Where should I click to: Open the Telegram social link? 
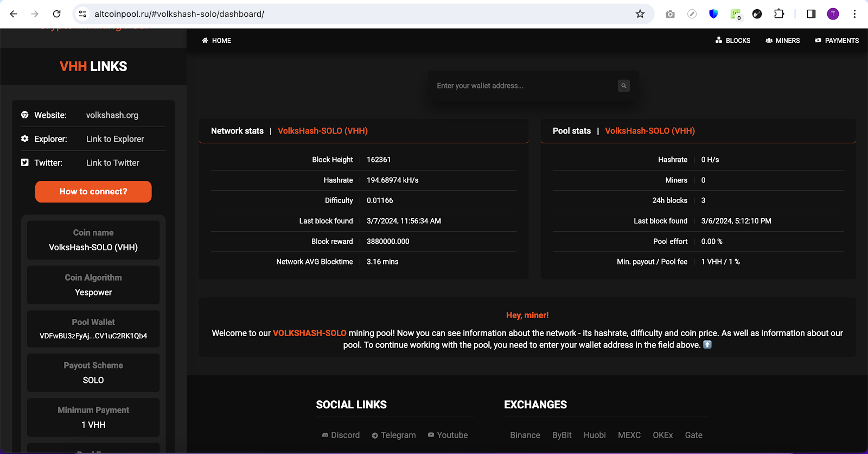click(x=394, y=436)
